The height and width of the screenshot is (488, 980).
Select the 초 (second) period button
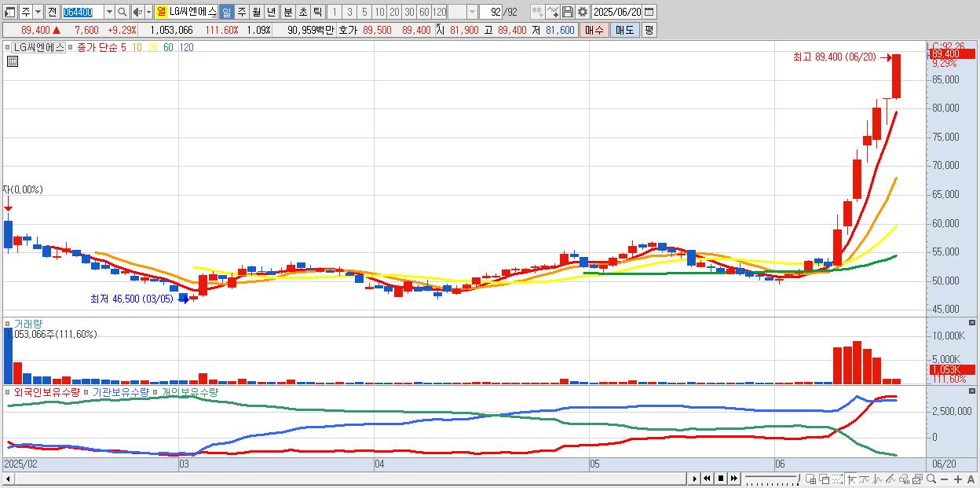[x=302, y=12]
